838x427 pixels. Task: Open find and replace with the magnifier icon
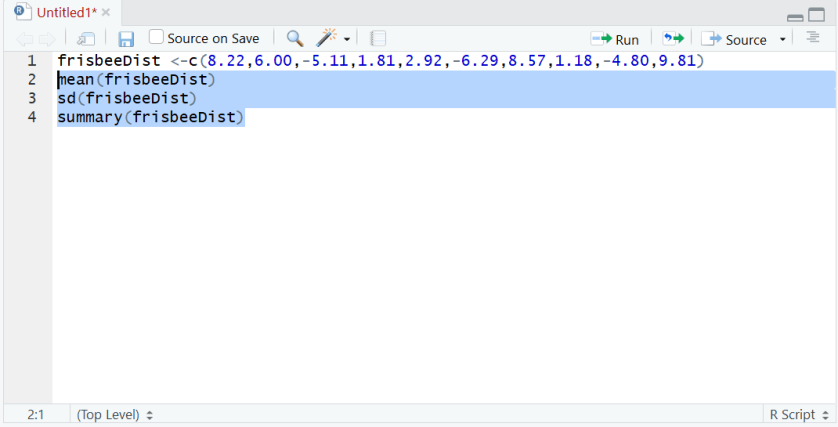click(295, 38)
